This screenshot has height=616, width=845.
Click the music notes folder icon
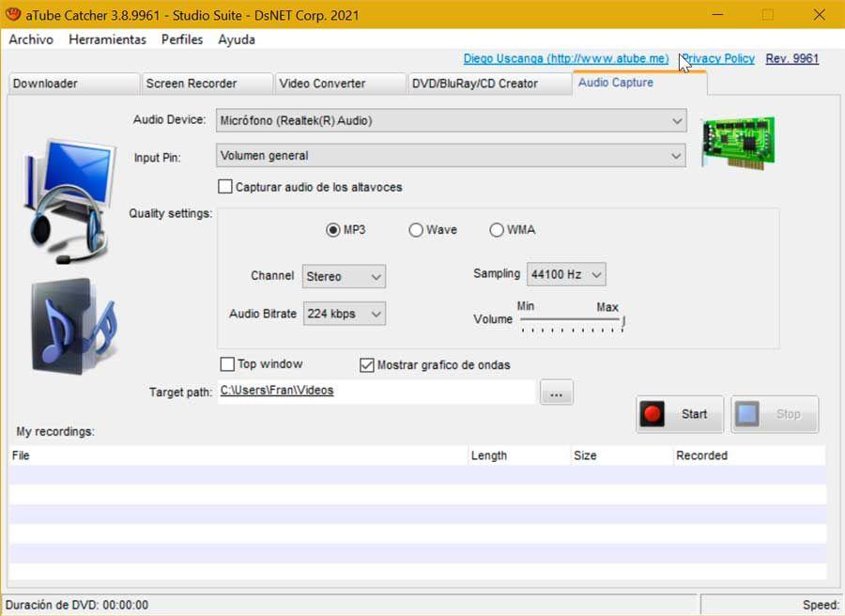(74, 326)
